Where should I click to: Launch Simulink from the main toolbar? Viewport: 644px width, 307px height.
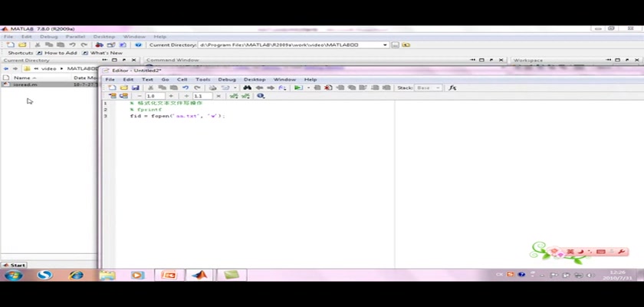[x=99, y=45]
